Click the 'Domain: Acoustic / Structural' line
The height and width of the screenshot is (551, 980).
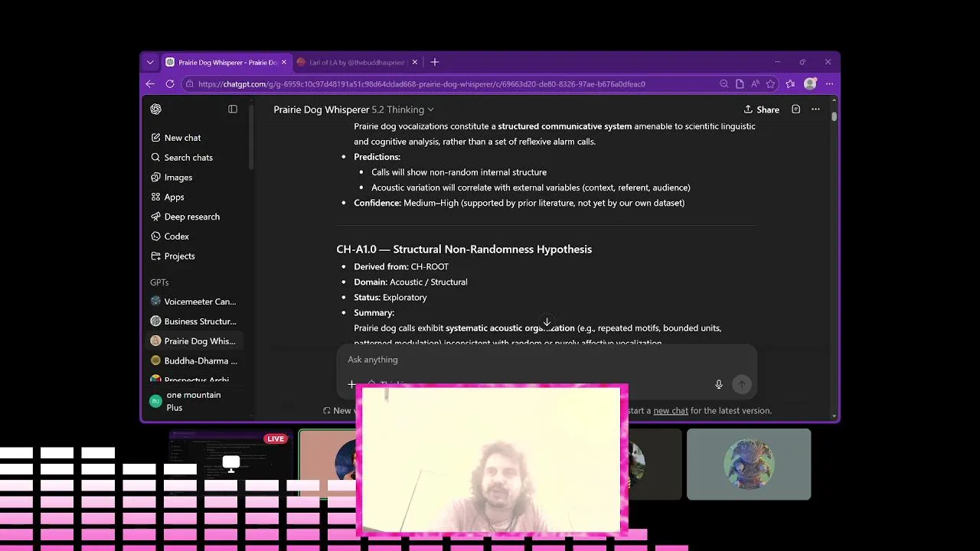click(x=410, y=282)
